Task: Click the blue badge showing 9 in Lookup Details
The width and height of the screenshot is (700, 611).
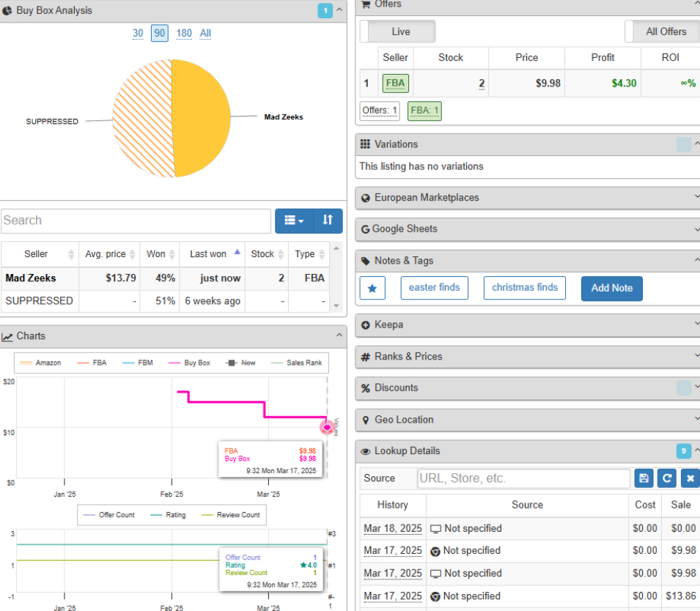Action: tap(683, 451)
